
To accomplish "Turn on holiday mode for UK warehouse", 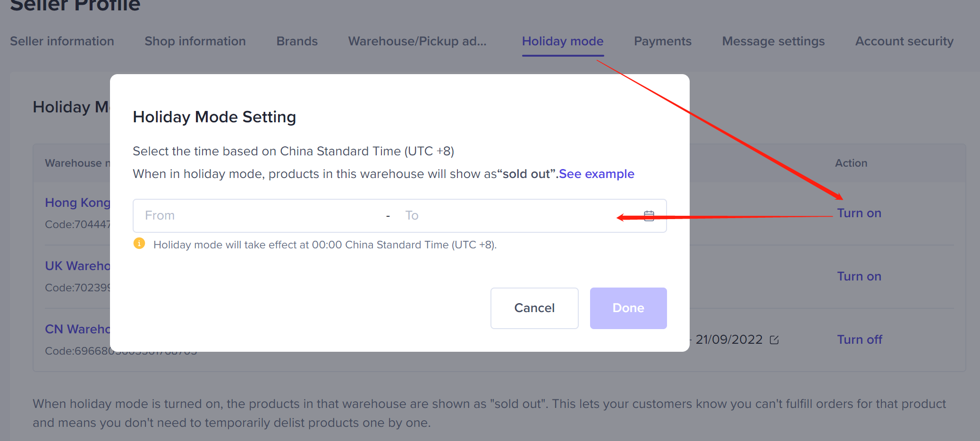I will pos(859,277).
